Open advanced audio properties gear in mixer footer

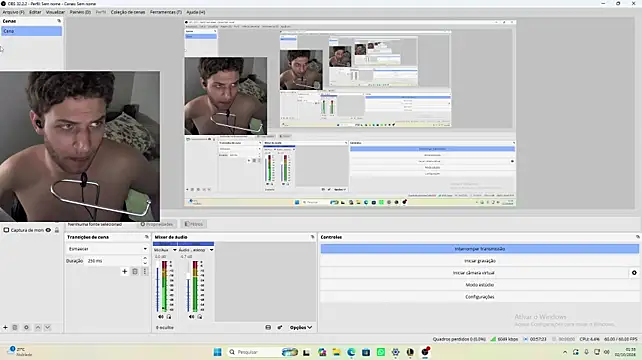[x=280, y=328]
